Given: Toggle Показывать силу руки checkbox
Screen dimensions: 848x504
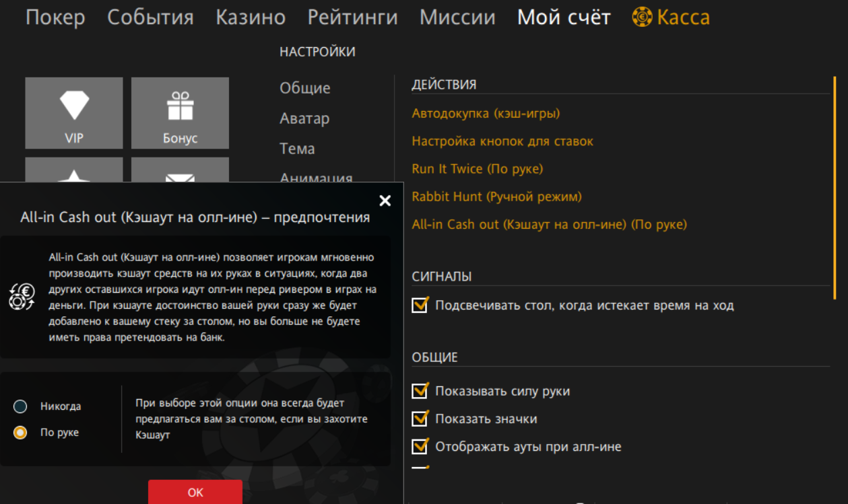Looking at the screenshot, I should click(x=420, y=391).
